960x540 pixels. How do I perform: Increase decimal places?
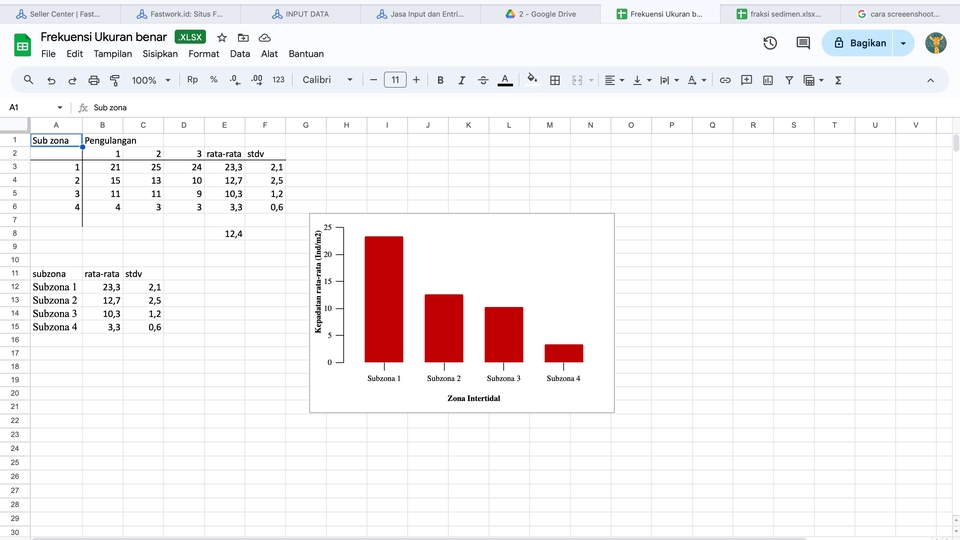[257, 80]
